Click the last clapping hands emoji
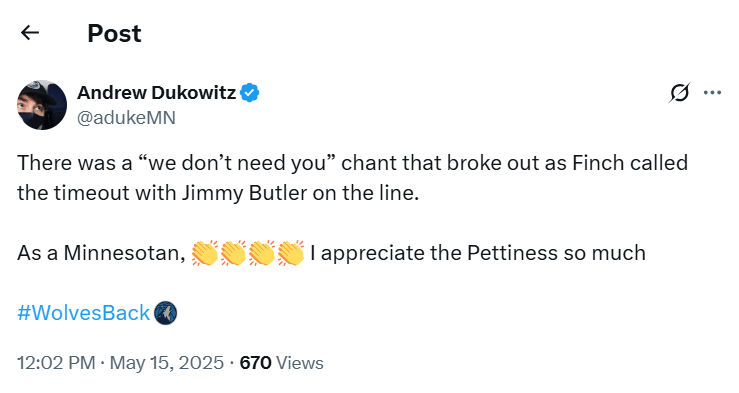Screen dimensions: 739x393 pyautogui.click(x=291, y=253)
